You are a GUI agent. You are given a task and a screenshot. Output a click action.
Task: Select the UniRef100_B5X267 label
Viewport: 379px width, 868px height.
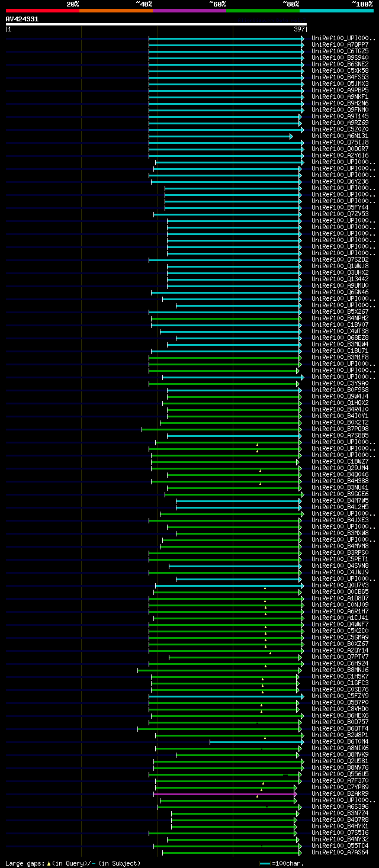click(x=340, y=312)
